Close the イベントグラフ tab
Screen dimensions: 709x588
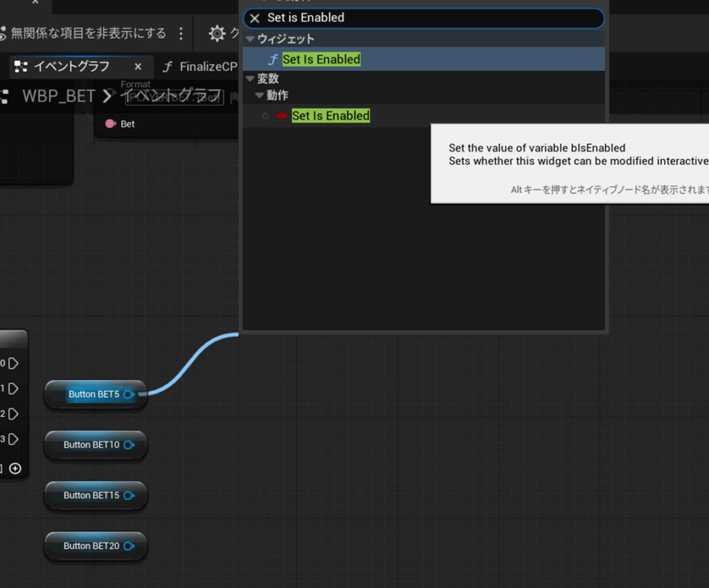(x=138, y=66)
